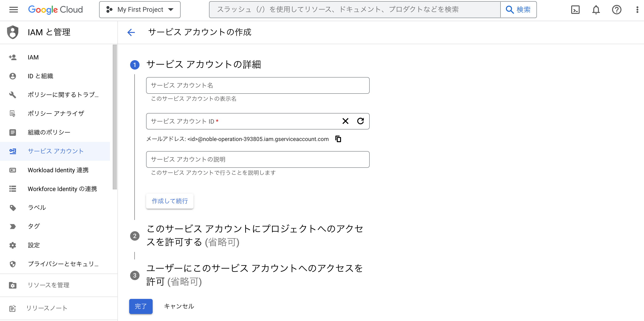Screen dimensions: 644x321
Task: Click the サービス アカウント key icon
Action: click(13, 151)
